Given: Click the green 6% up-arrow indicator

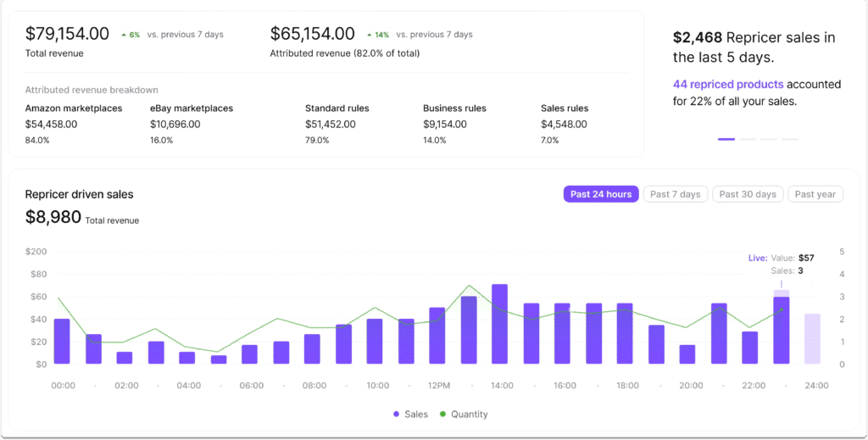Looking at the screenshot, I should [x=130, y=35].
